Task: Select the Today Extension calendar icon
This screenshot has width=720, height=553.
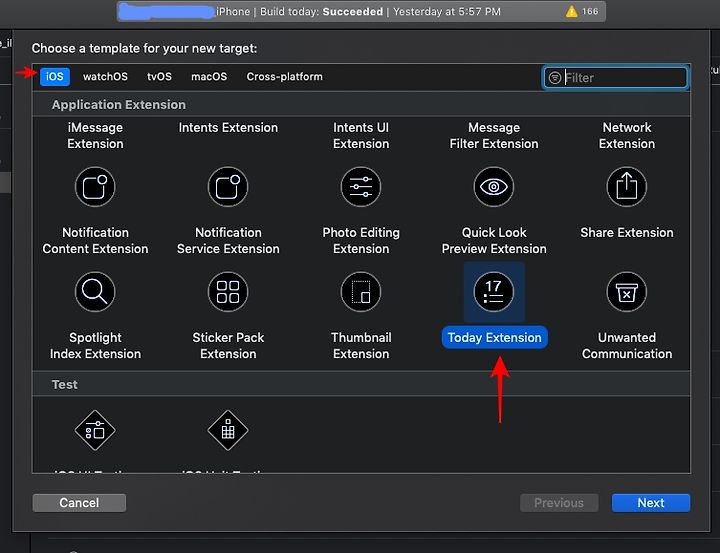Action: click(x=494, y=292)
